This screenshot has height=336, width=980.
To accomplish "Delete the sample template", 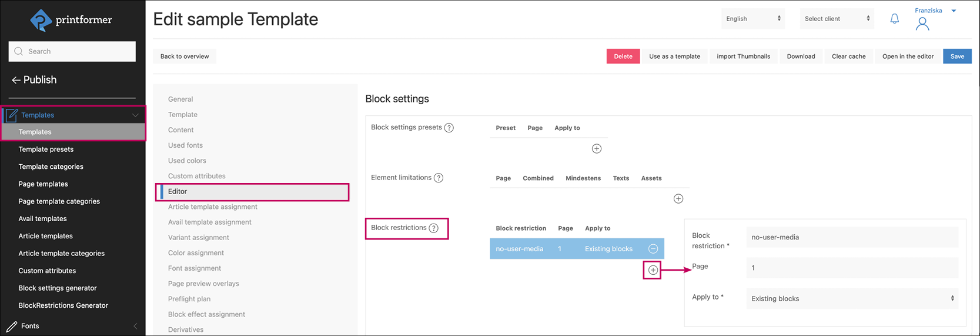I will pyautogui.click(x=623, y=56).
